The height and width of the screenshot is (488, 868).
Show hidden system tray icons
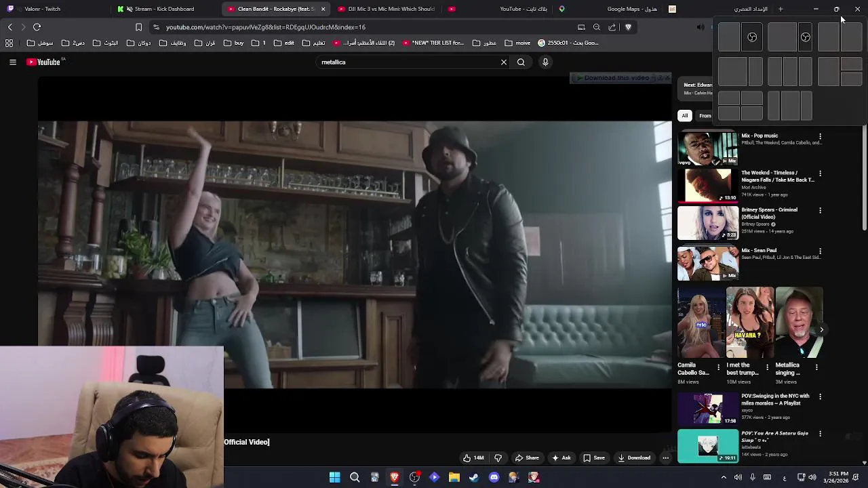point(724,478)
